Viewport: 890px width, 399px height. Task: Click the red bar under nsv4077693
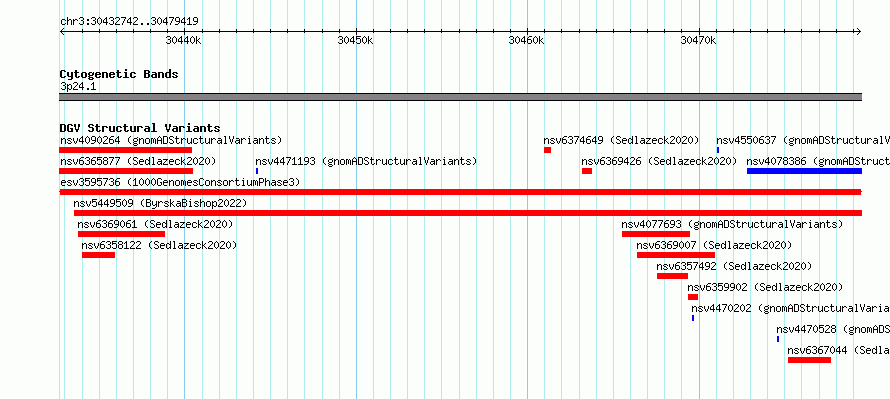pos(656,234)
